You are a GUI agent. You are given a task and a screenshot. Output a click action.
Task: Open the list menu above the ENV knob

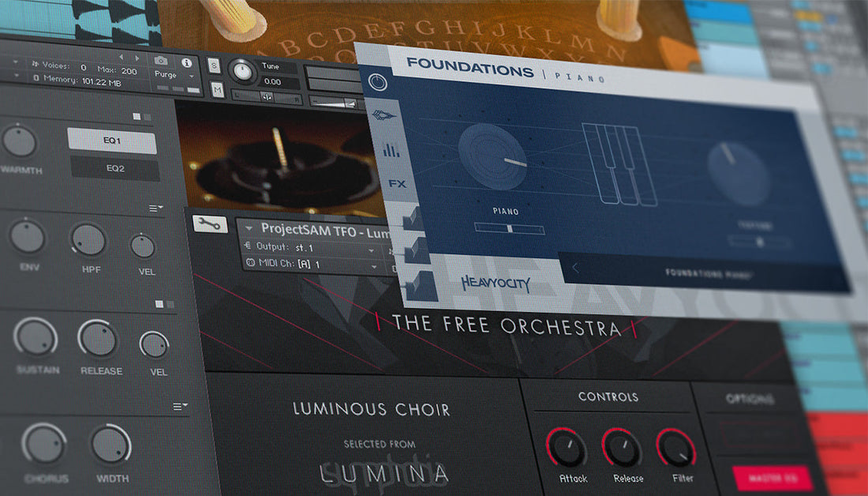click(x=155, y=208)
